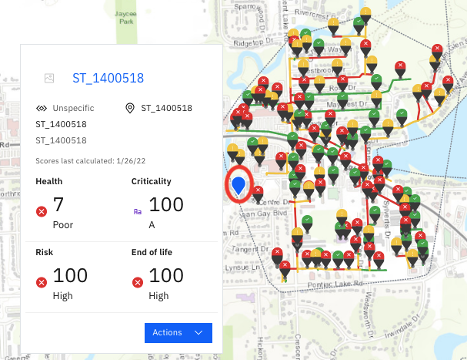Click the Ra criticality badge icon
This screenshot has height=360, width=468.
pos(137,212)
